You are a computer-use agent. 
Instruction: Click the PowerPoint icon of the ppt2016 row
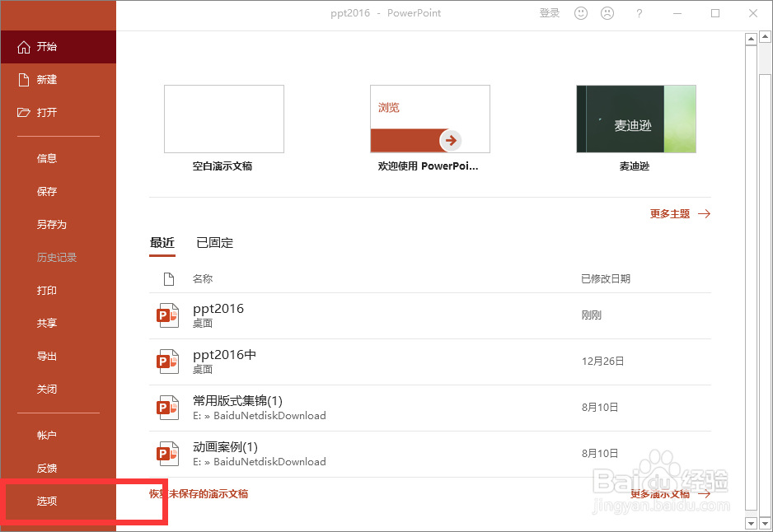[167, 315]
